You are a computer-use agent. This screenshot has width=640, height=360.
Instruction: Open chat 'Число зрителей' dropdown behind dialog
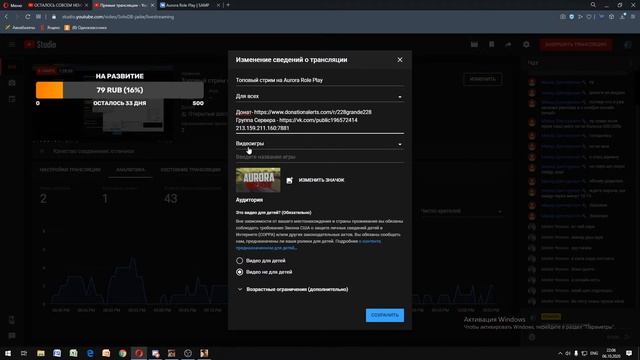click(461, 211)
